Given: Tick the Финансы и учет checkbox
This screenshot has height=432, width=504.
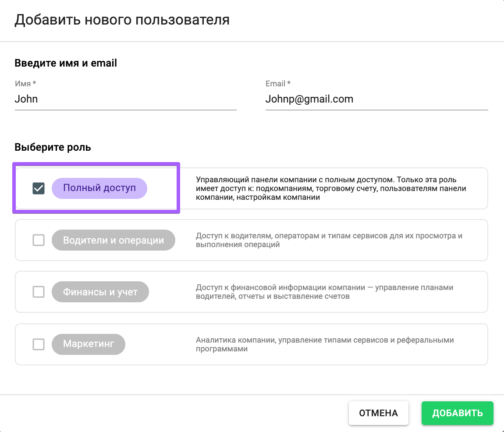Looking at the screenshot, I should pyautogui.click(x=39, y=292).
